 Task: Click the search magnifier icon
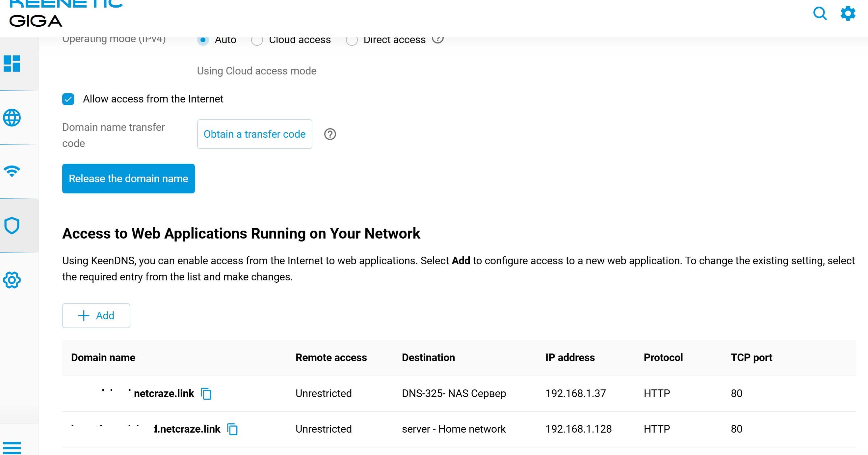click(820, 14)
